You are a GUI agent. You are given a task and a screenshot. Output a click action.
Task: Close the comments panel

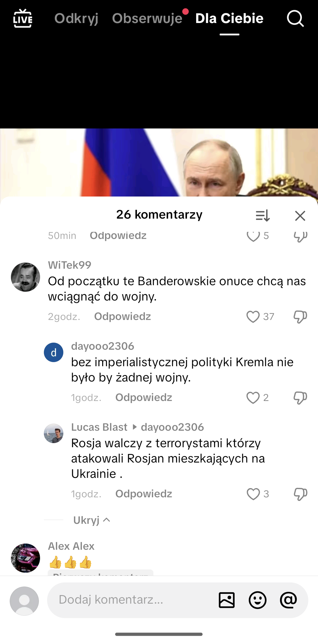[300, 216]
